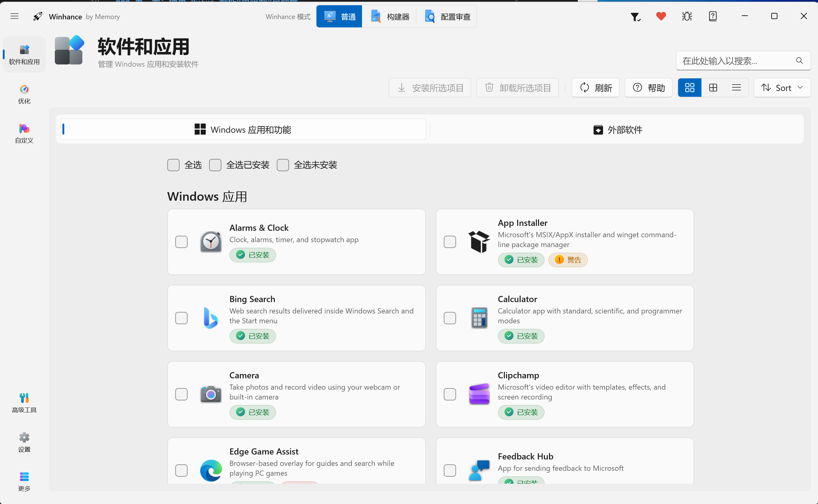This screenshot has width=818, height=504.
Task: Click the Camera app title text
Action: [x=244, y=375]
